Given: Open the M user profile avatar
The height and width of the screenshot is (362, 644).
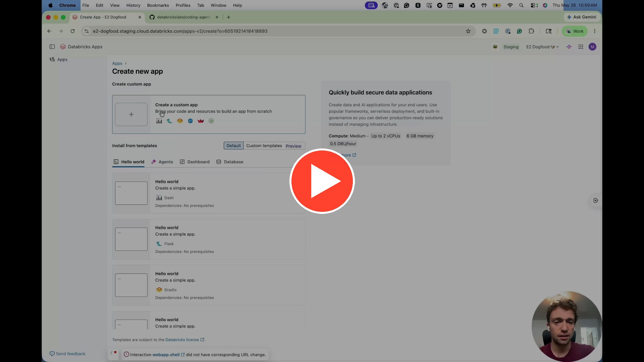Looking at the screenshot, I should click(592, 47).
